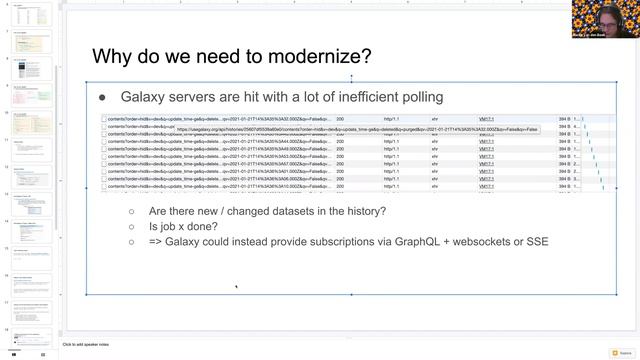Select the slide title text box
640x360 pixels.
[x=231, y=56]
